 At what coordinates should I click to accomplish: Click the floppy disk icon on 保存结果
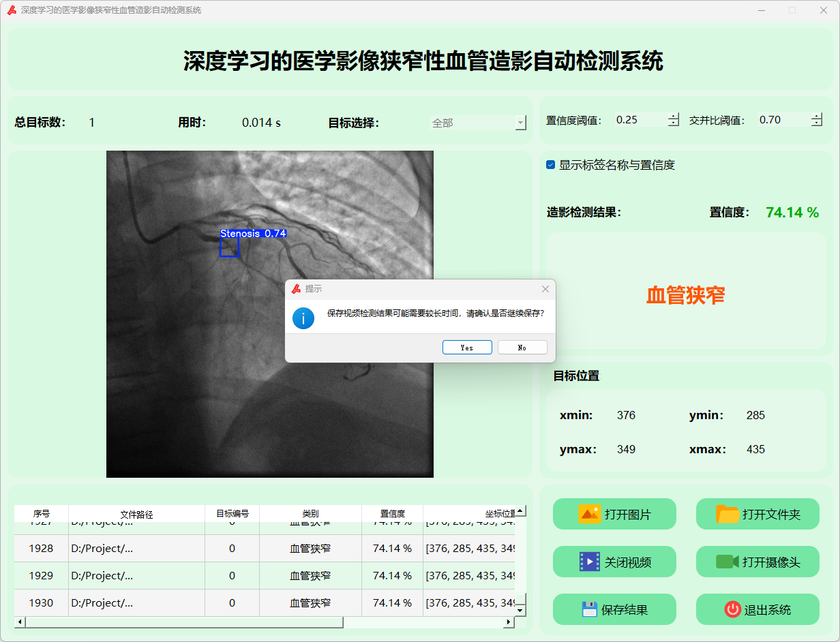coord(589,609)
